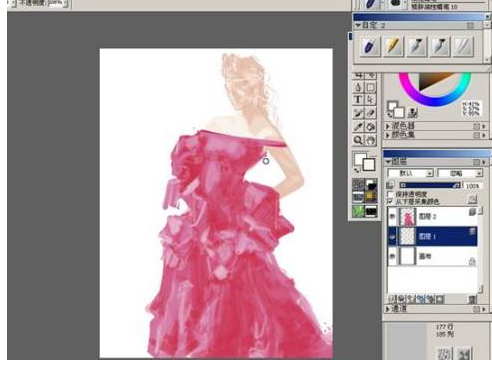Image resolution: width=492 pixels, height=371 pixels.
Task: Open the weave selector in toolbox
Action: click(x=371, y=197)
